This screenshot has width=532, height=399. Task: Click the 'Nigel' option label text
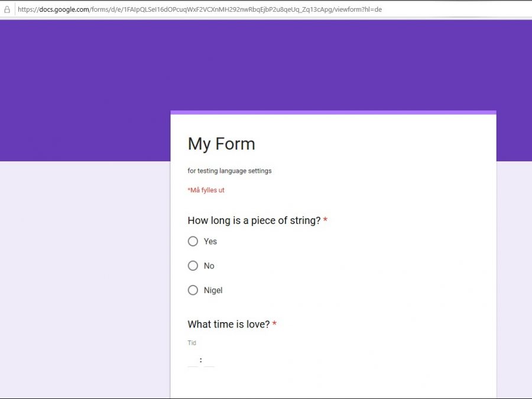[213, 290]
